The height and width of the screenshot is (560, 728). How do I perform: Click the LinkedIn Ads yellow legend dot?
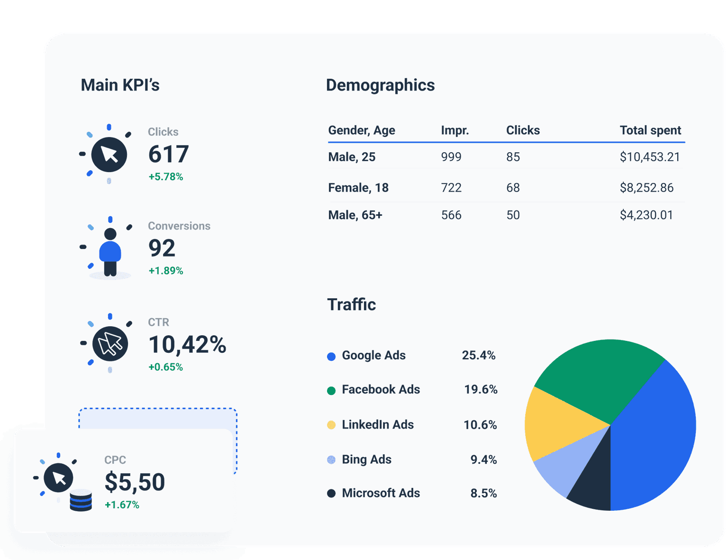point(331,425)
